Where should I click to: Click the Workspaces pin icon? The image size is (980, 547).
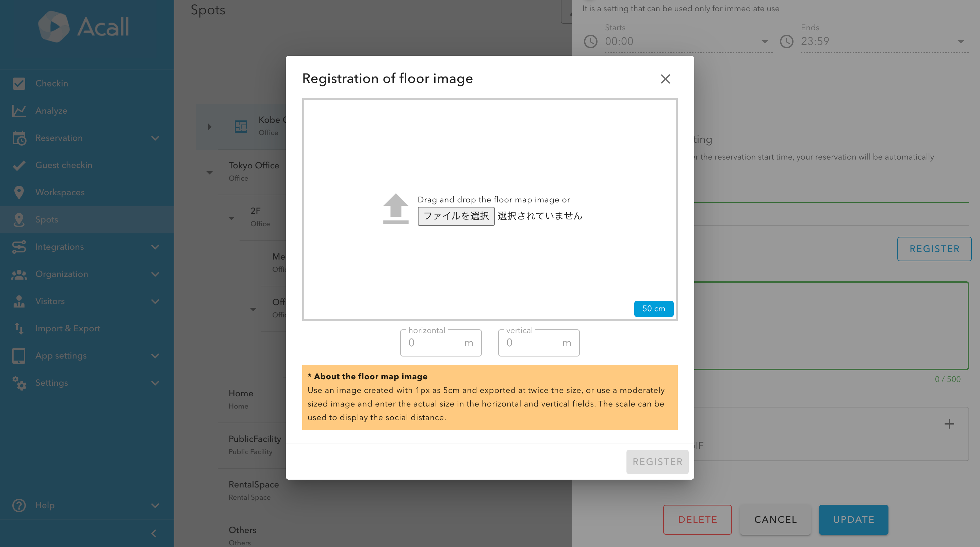(19, 193)
